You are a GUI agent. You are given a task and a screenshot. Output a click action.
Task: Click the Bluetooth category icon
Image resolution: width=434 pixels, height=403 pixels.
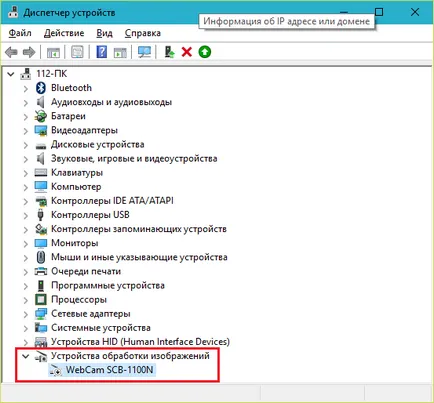pos(41,88)
